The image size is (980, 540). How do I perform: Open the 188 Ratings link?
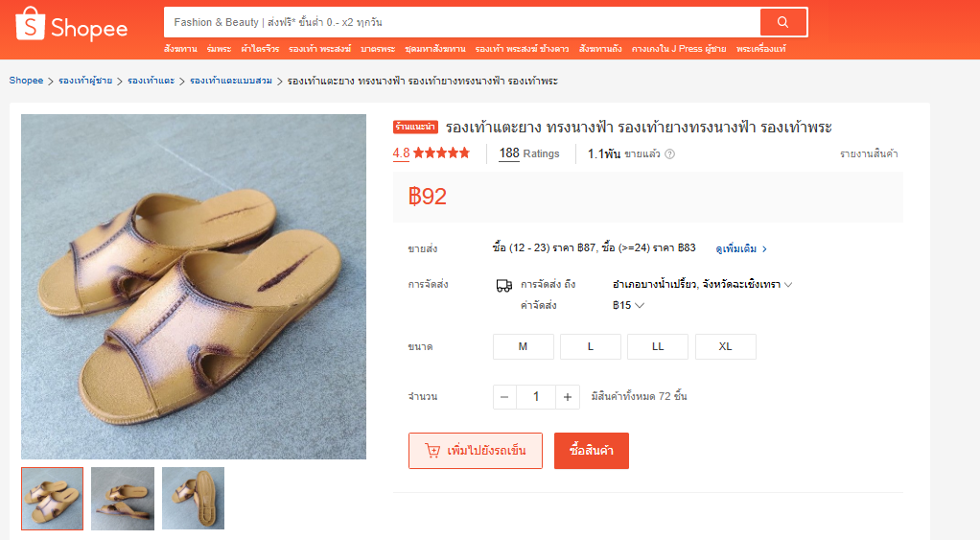[x=529, y=153]
